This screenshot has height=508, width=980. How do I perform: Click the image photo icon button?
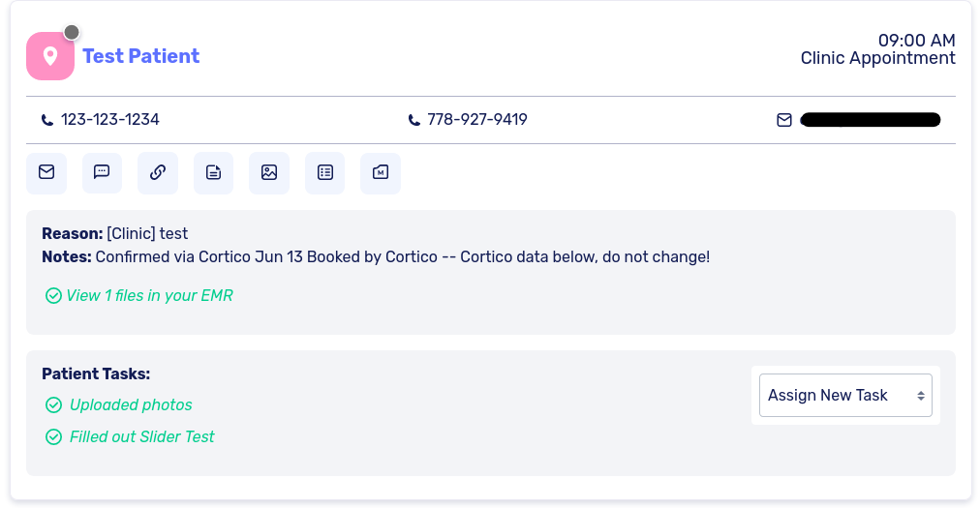tap(269, 173)
